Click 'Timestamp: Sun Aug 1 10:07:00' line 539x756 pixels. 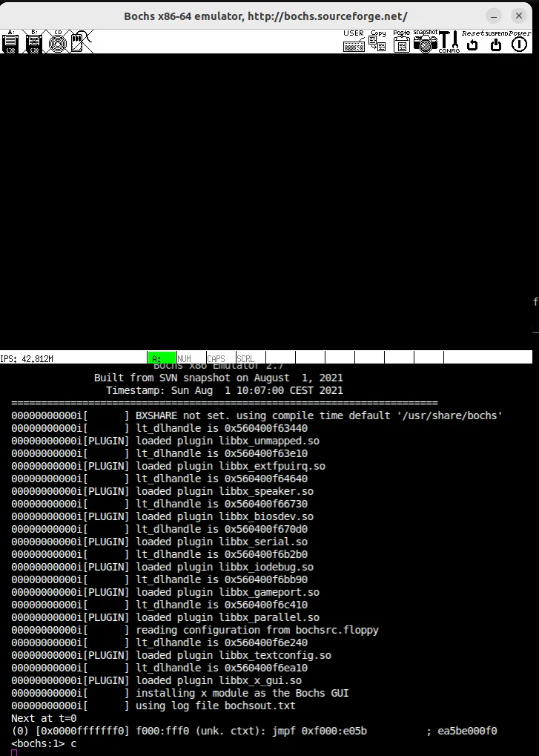[x=225, y=390]
